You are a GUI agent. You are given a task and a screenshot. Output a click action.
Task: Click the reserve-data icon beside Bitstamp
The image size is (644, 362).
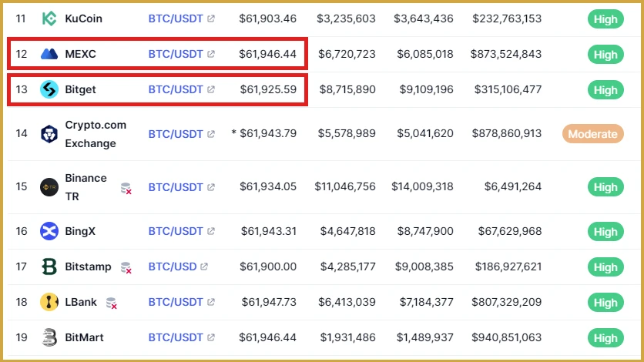tap(126, 268)
